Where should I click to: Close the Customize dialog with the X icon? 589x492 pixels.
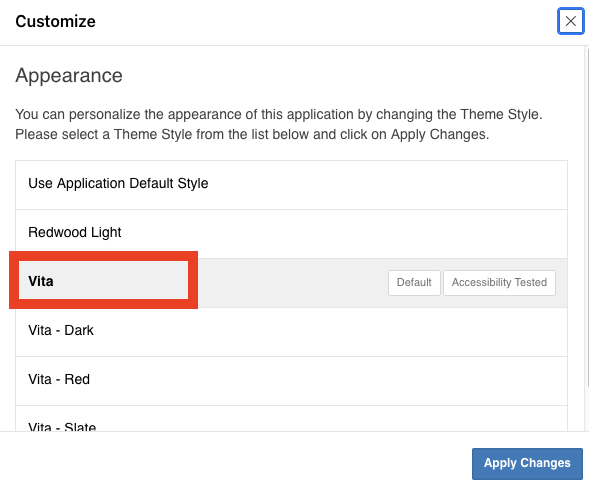click(570, 21)
